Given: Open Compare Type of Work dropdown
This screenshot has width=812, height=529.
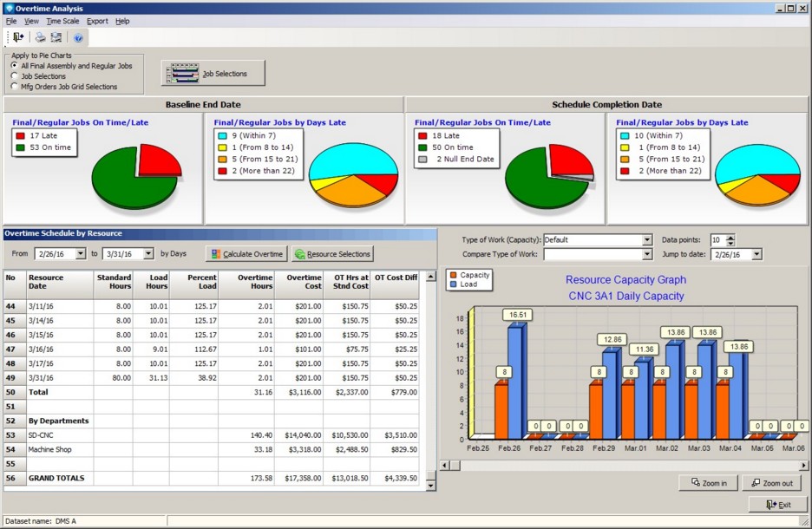Looking at the screenshot, I should pos(646,255).
